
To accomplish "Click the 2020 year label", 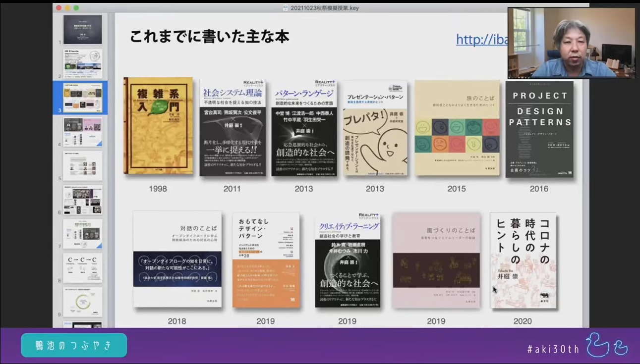I will click(x=523, y=321).
